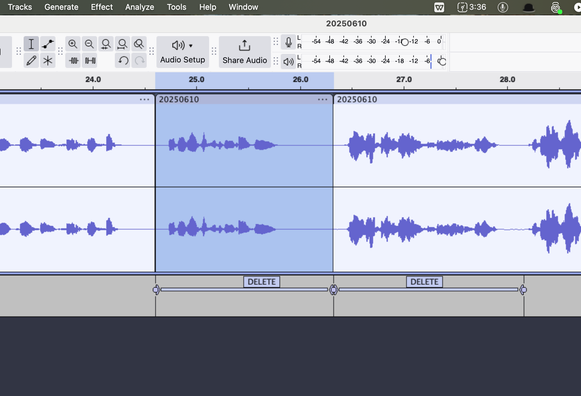Click the menu bar icon with the green dot

(x=555, y=7)
